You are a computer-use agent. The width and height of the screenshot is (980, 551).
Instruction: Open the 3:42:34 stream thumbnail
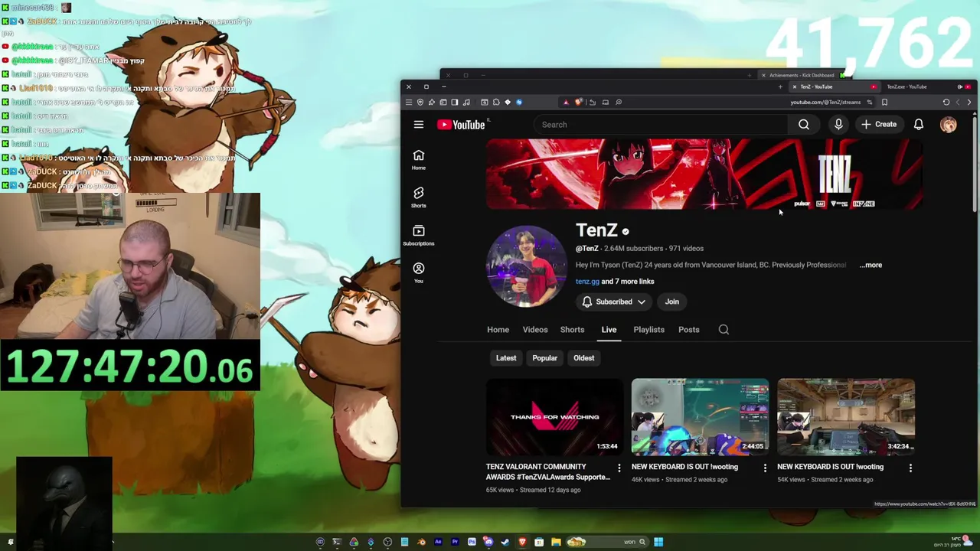pos(845,417)
